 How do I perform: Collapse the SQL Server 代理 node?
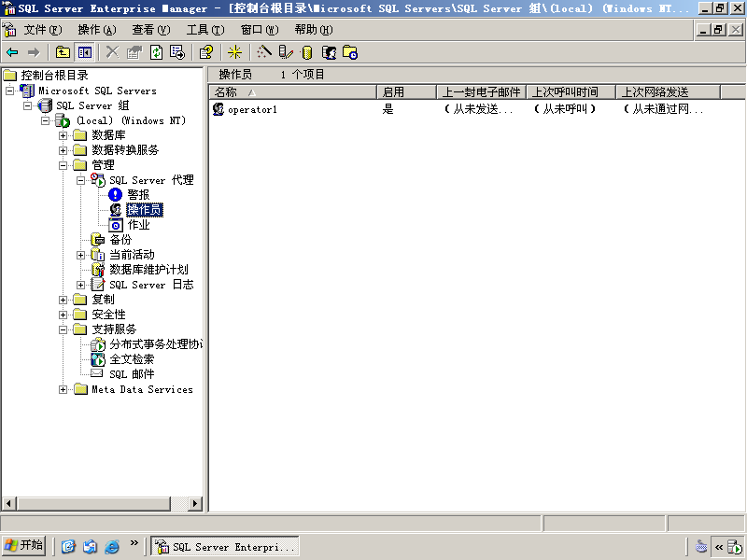(81, 180)
